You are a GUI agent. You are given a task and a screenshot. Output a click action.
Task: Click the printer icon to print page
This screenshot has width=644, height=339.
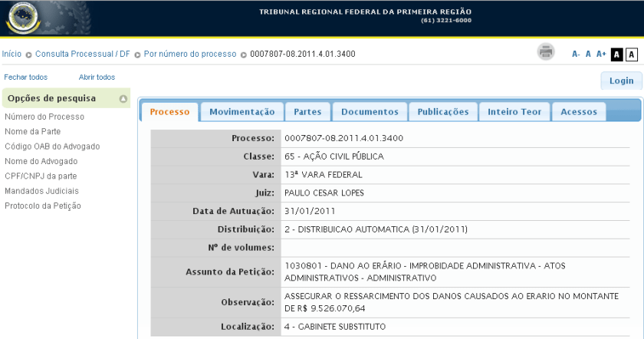coord(545,53)
